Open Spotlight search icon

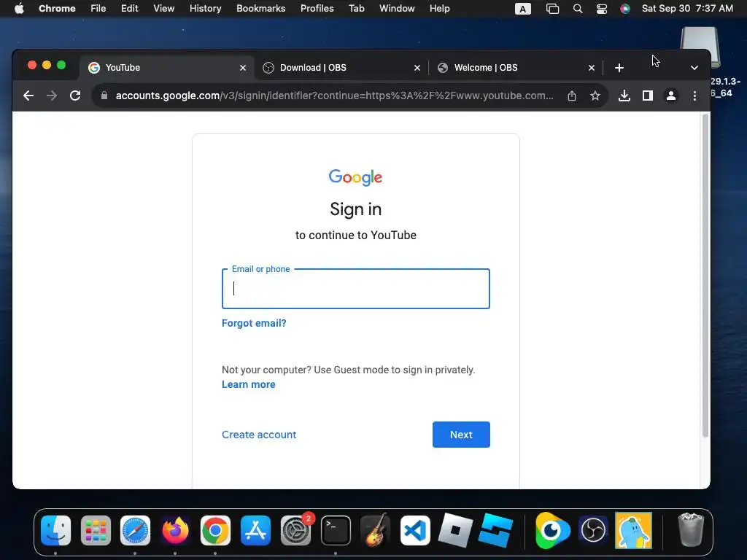(578, 9)
